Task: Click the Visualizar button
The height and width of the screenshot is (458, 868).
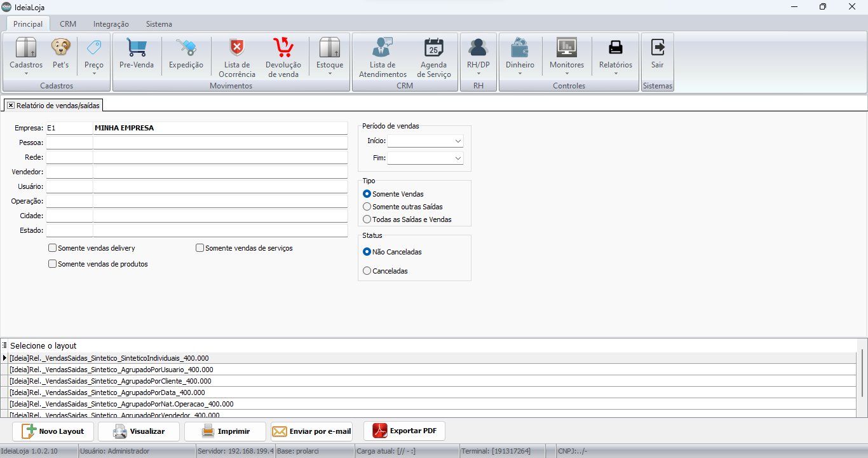Action: (x=139, y=431)
